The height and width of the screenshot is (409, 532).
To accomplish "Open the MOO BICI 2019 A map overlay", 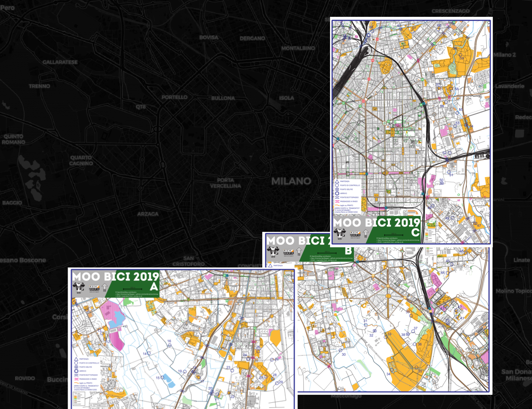I will point(183,339).
